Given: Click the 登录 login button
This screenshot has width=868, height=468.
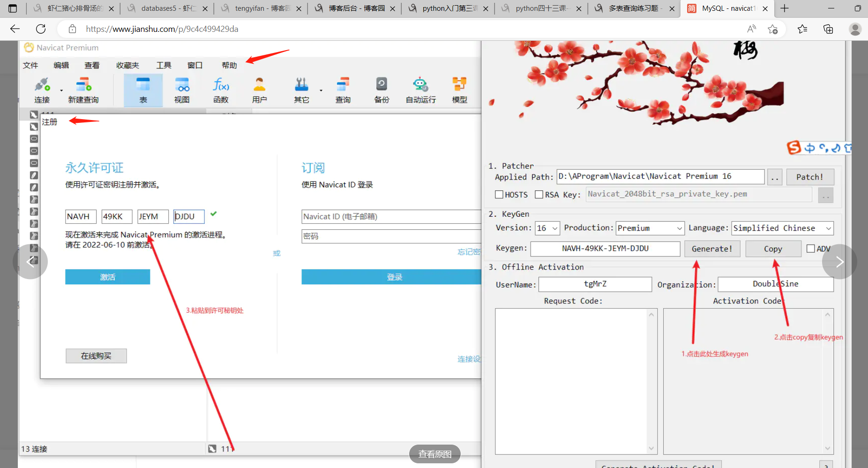Looking at the screenshot, I should pyautogui.click(x=391, y=277).
